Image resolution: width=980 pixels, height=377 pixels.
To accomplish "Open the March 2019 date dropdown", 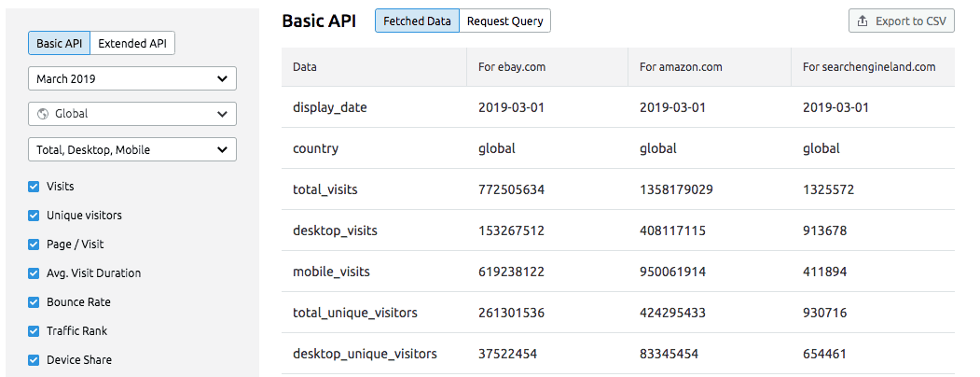I will 132,78.
